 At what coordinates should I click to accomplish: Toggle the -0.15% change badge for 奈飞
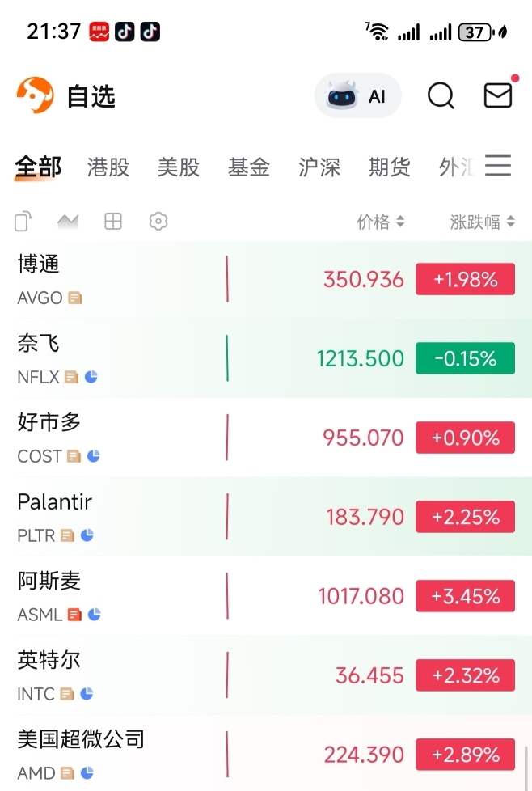pyautogui.click(x=465, y=358)
